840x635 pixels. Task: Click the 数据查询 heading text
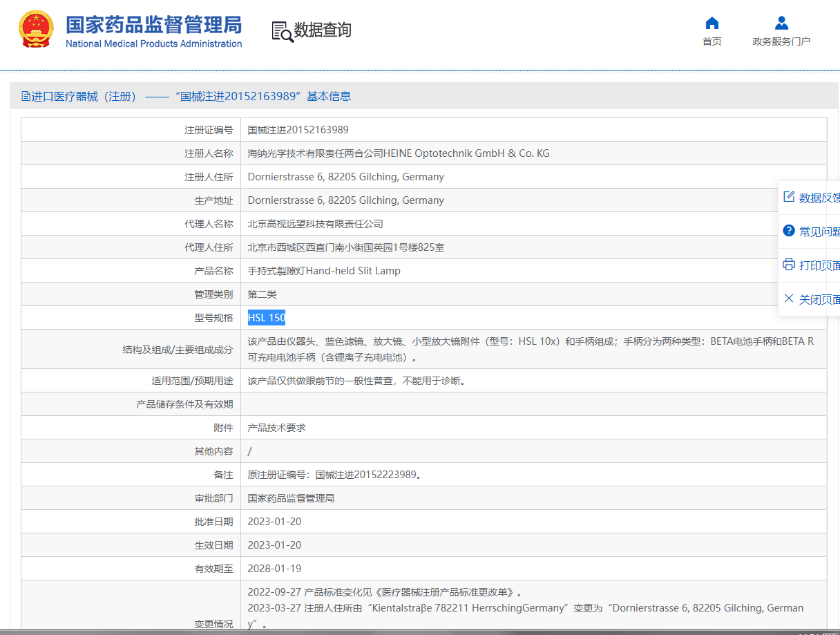tap(323, 30)
